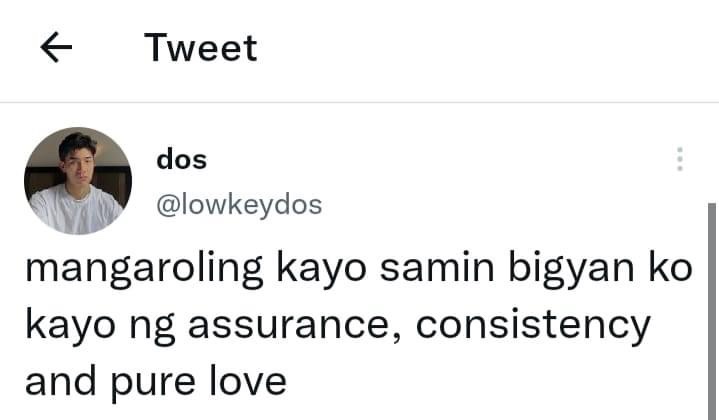This screenshot has width=719, height=420.
Task: Click the word ng in the second line
Action: (152, 328)
